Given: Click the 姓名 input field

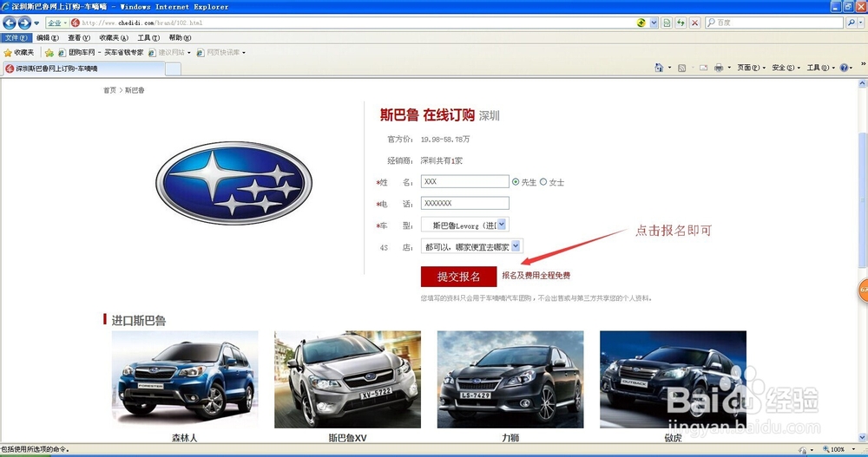Looking at the screenshot, I should pos(464,181).
